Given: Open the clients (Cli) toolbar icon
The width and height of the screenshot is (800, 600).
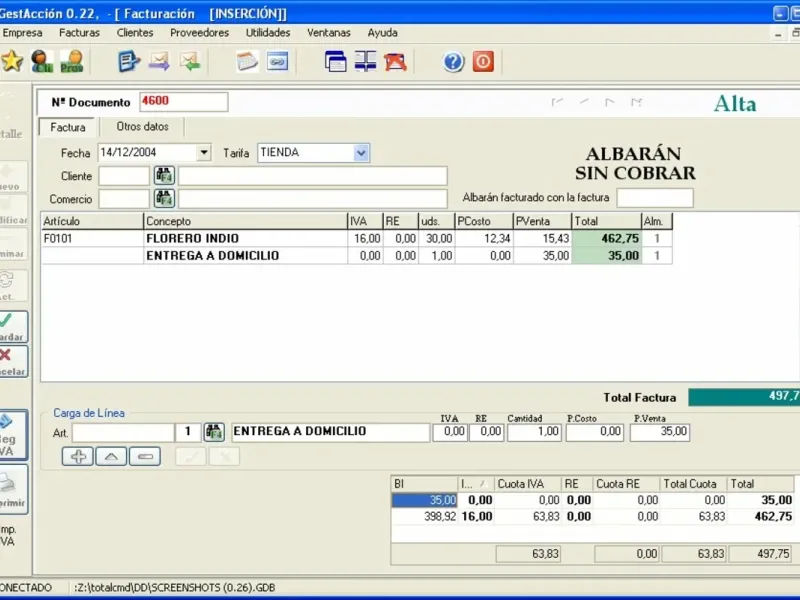Looking at the screenshot, I should (42, 61).
